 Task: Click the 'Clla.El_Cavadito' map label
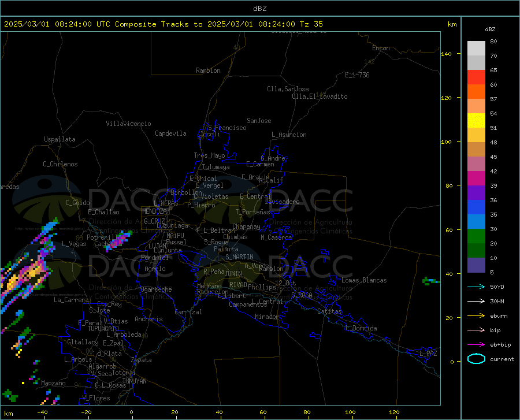[320, 96]
